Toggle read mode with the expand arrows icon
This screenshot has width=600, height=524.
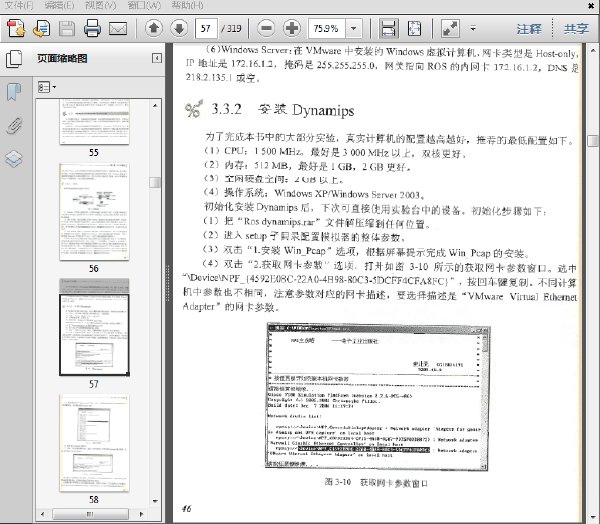pos(451,27)
